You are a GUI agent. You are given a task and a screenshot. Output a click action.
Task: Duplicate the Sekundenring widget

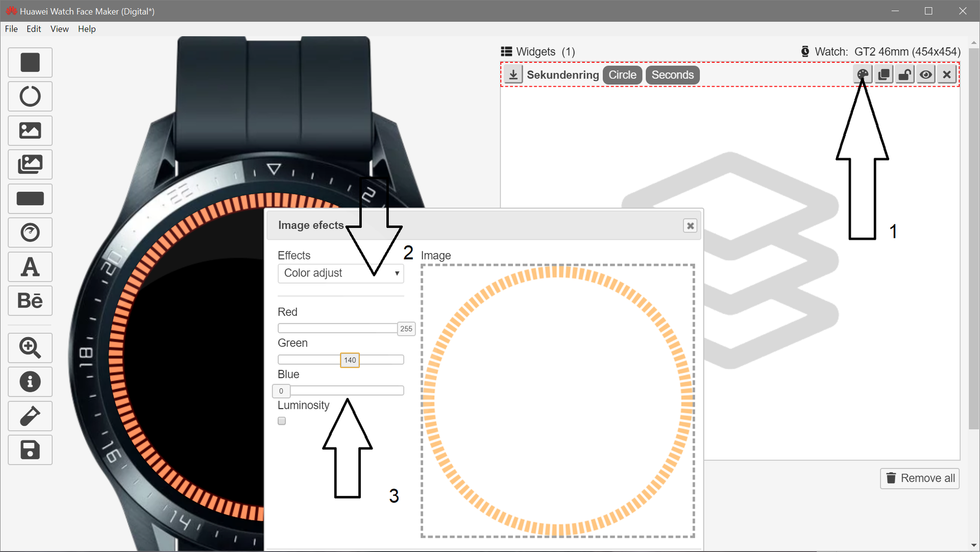pyautogui.click(x=884, y=74)
